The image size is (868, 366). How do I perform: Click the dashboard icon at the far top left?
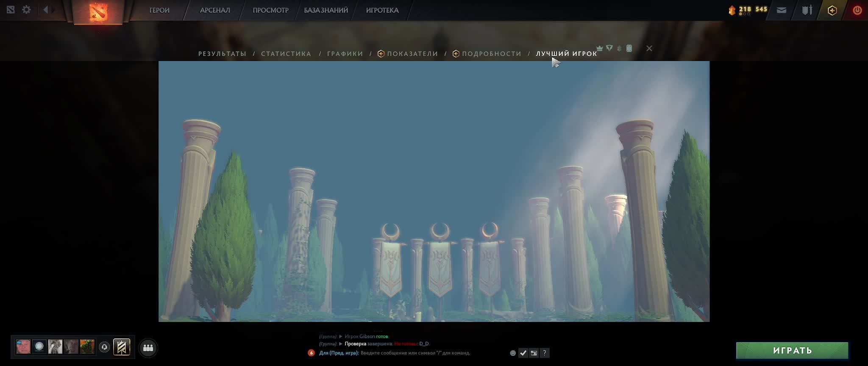[x=11, y=9]
